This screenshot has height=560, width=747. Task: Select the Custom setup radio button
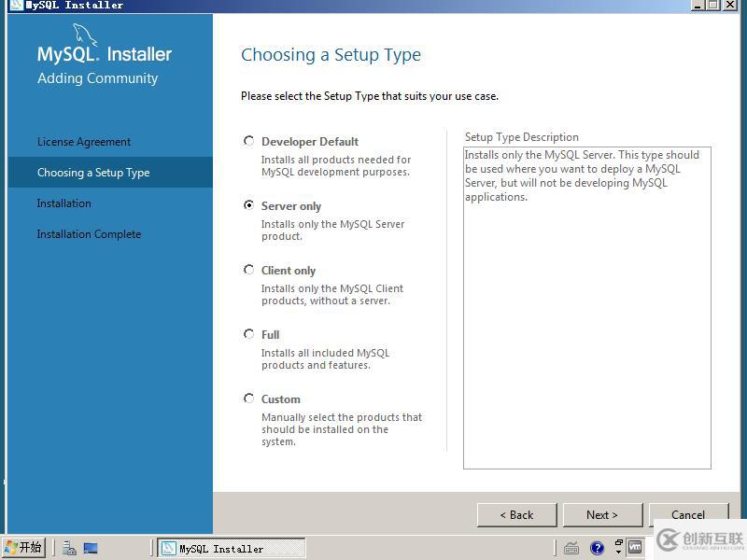(248, 399)
